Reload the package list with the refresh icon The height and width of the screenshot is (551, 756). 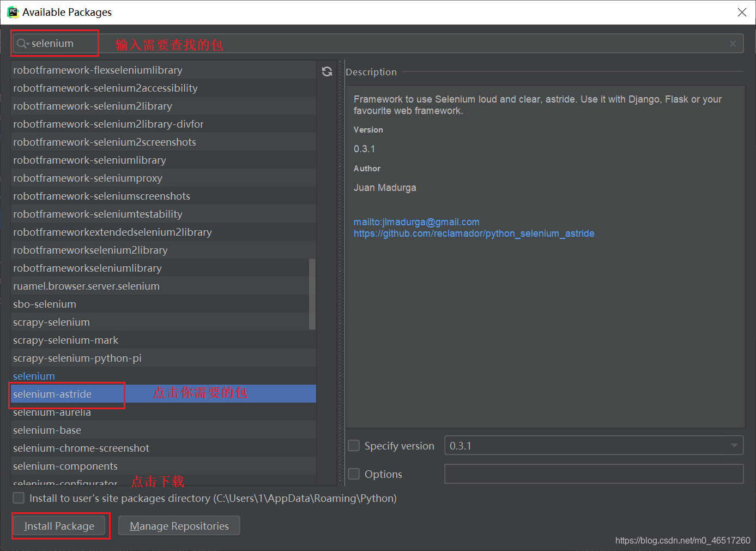(x=327, y=71)
